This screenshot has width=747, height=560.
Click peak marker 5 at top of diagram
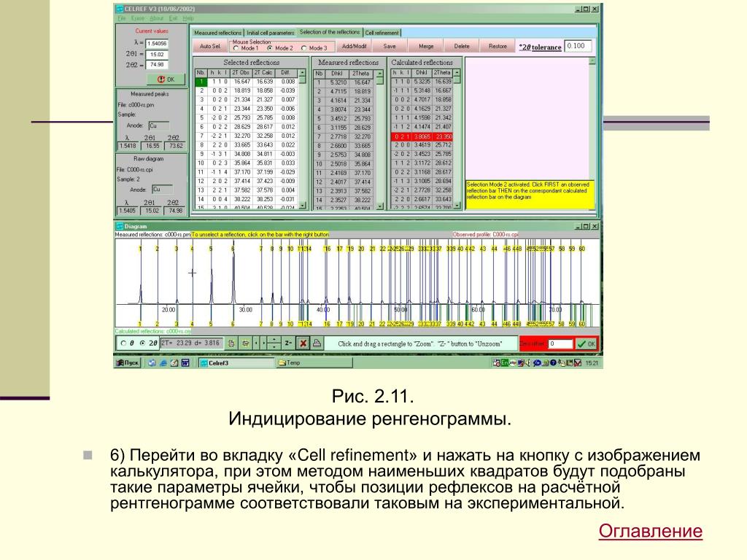tap(211, 249)
